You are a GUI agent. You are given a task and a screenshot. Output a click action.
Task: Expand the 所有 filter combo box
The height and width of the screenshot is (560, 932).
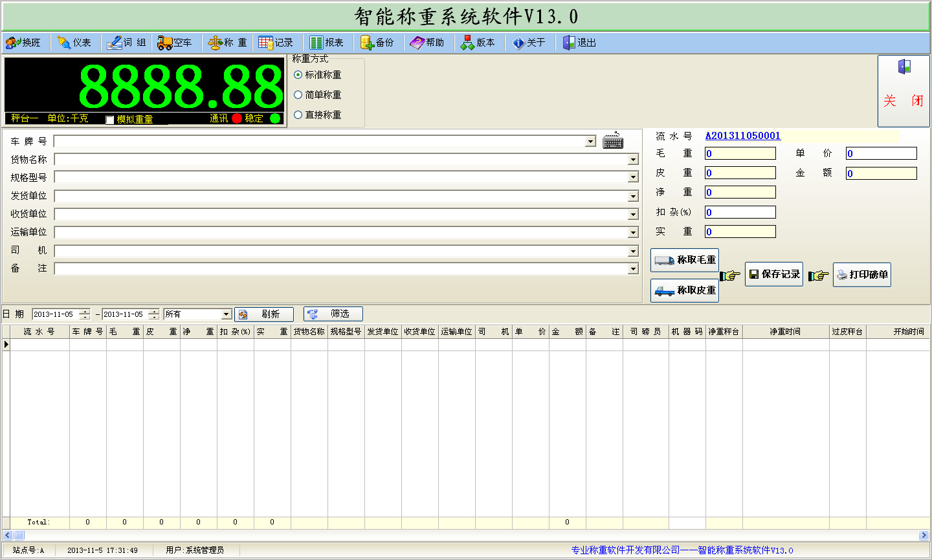[226, 314]
